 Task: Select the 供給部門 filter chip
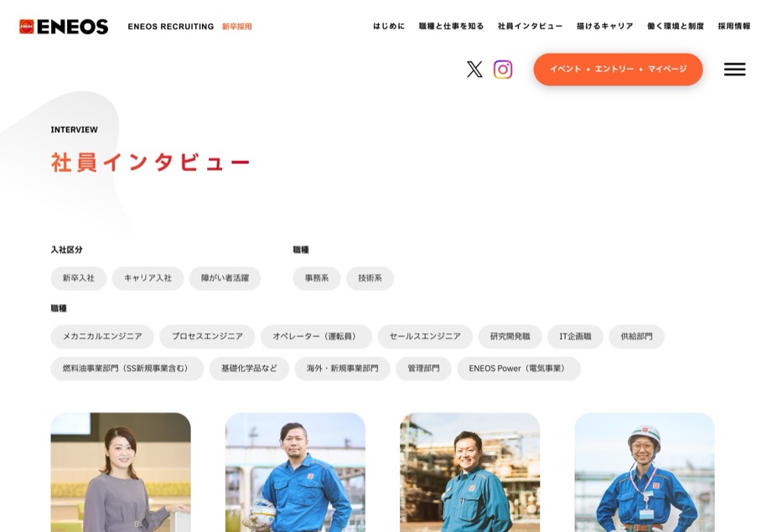[x=636, y=337]
